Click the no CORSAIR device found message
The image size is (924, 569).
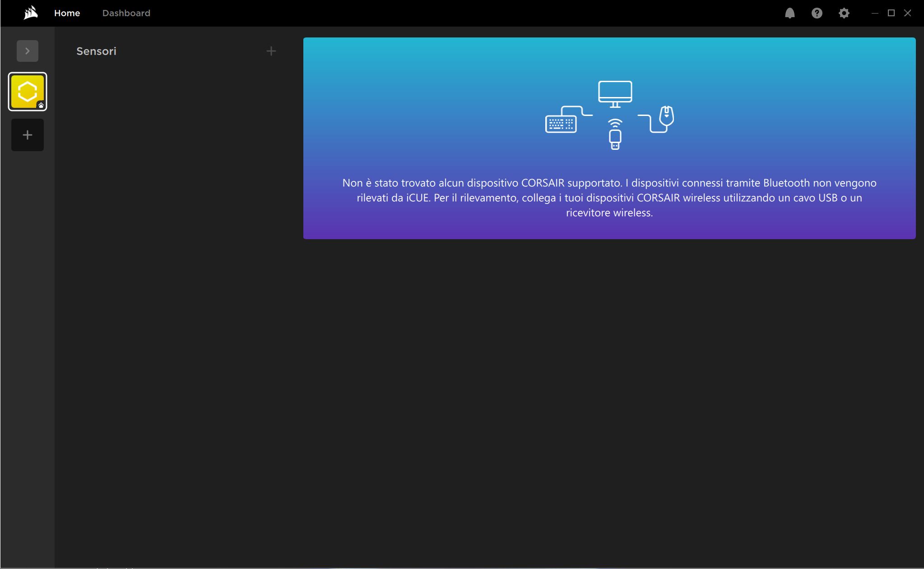coord(609,198)
